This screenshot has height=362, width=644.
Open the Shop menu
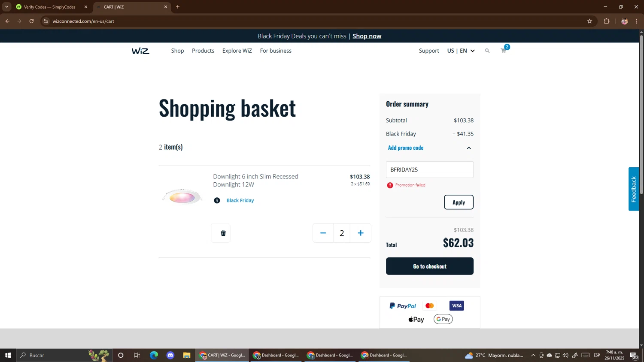pos(177,51)
